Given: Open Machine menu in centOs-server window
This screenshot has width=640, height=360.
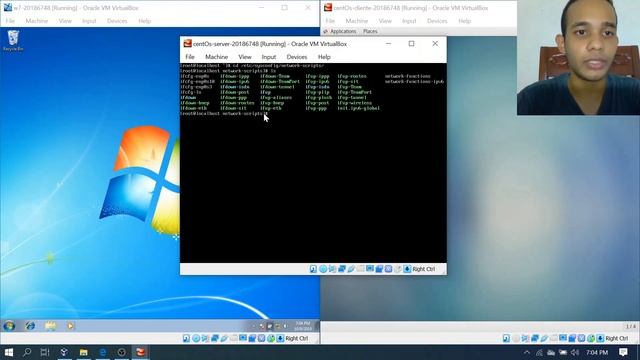Looking at the screenshot, I should (216, 57).
